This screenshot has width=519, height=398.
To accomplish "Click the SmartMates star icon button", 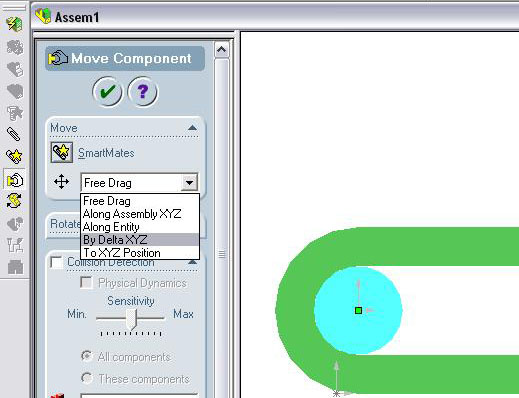I will click(x=62, y=152).
